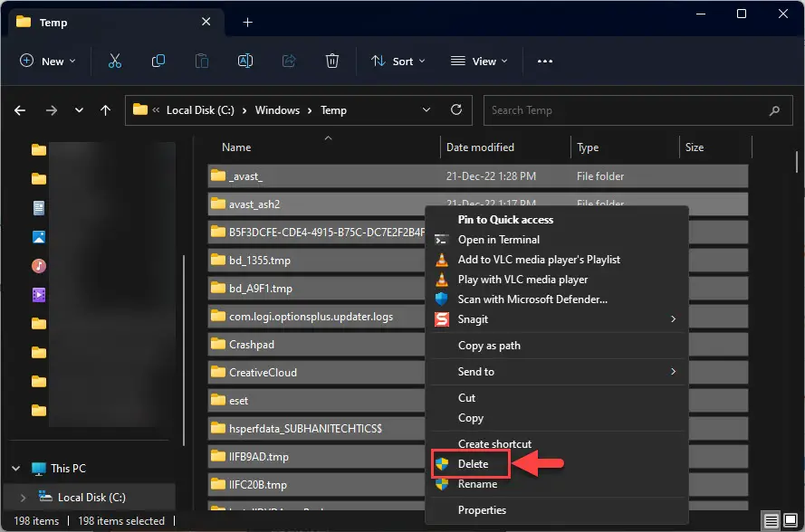Viewport: 805px width, 532px height.
Task: Collapse the This PC tree node
Action: pos(16,469)
